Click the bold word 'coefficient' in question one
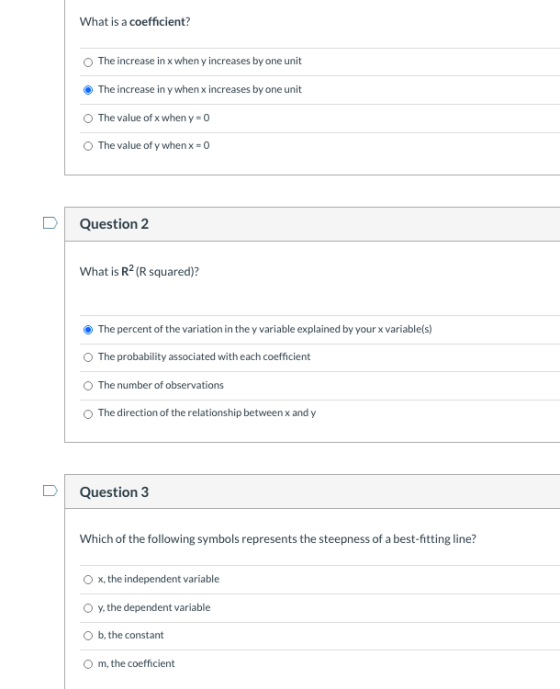The width and height of the screenshot is (560, 689). (x=157, y=22)
